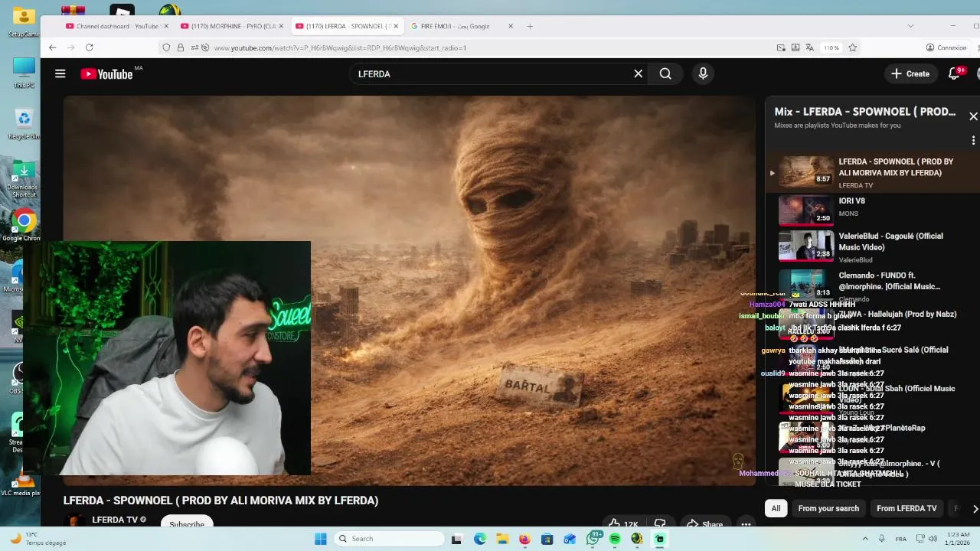Select From LFERDA TV chip

coord(906,508)
